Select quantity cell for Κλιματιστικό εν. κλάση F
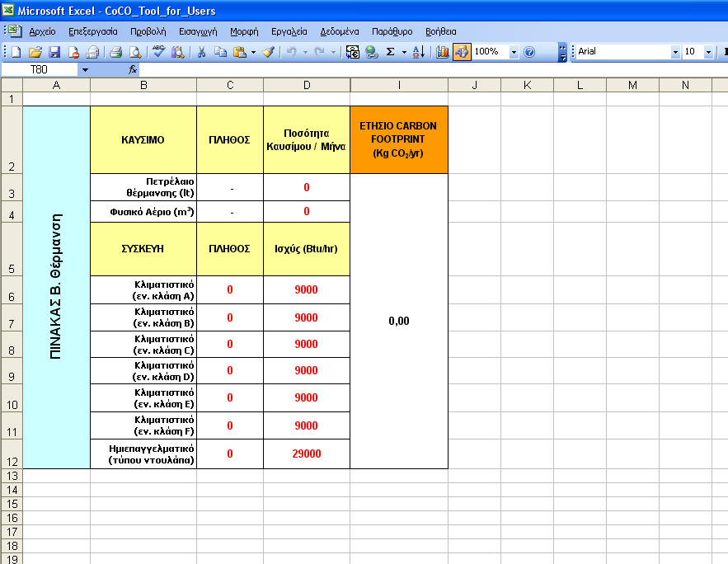The height and width of the screenshot is (564, 728). pyautogui.click(x=230, y=425)
